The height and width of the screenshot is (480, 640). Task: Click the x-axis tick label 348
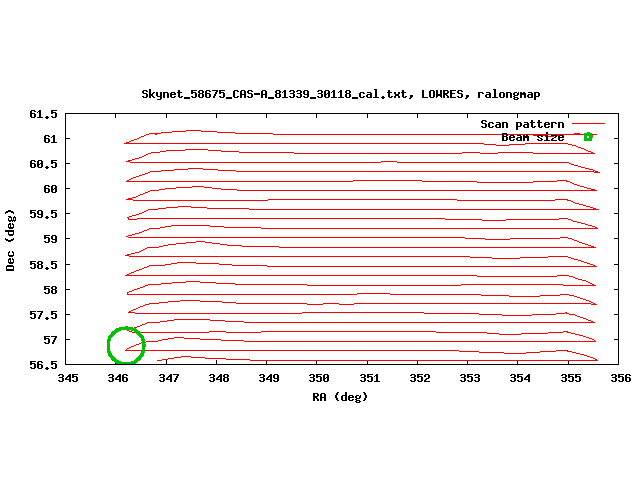point(219,378)
